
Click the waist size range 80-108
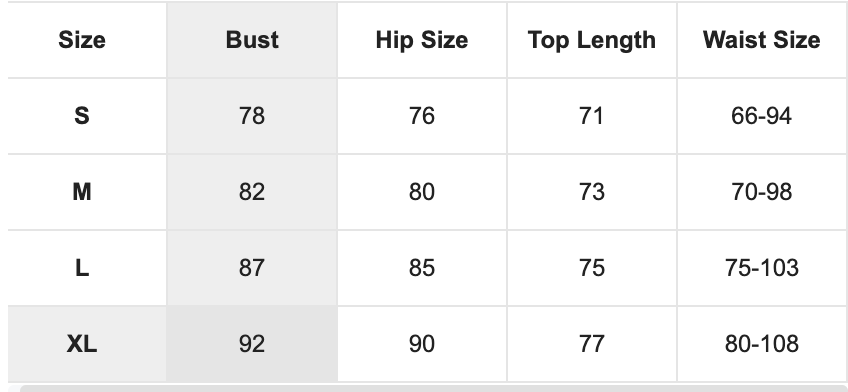coord(761,344)
